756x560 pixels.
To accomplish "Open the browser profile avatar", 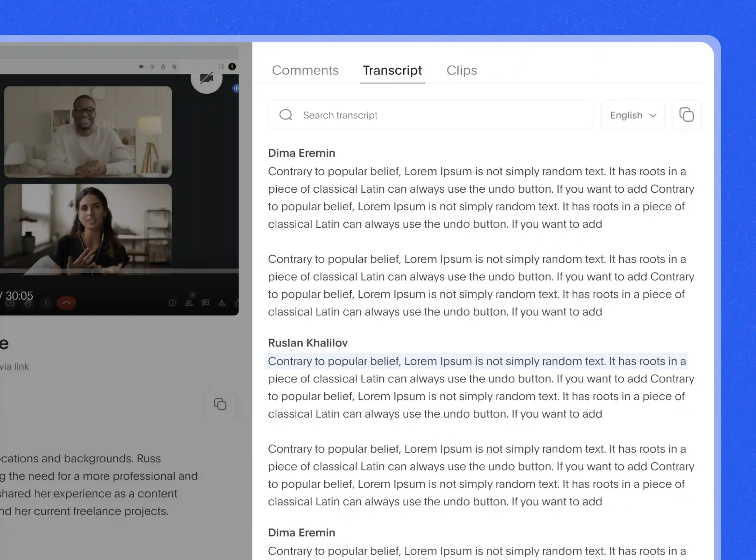I will click(232, 66).
